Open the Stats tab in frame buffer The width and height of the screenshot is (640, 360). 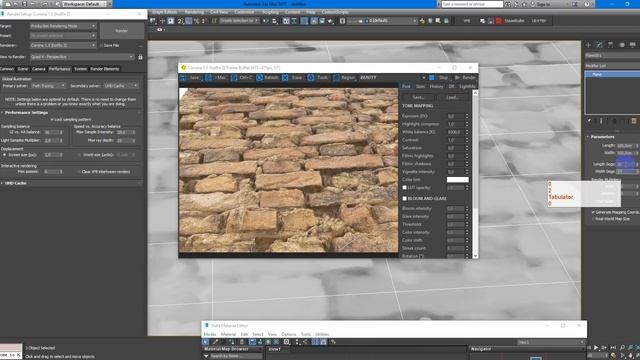point(420,87)
